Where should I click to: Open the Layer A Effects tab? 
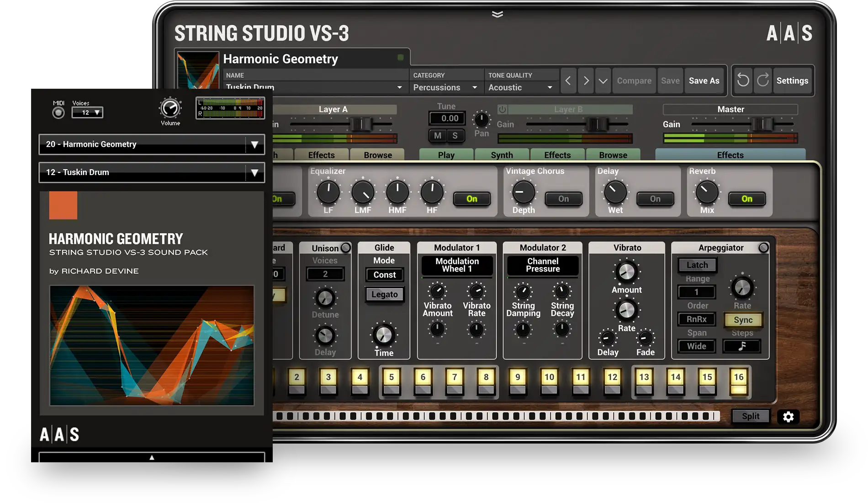coord(321,155)
